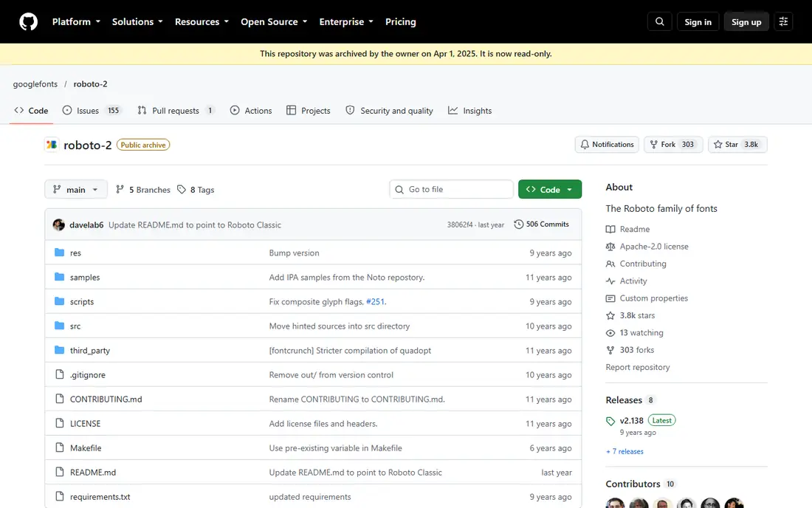Click the clock history icon by 506 Commits
This screenshot has height=508, width=812.
click(x=518, y=224)
